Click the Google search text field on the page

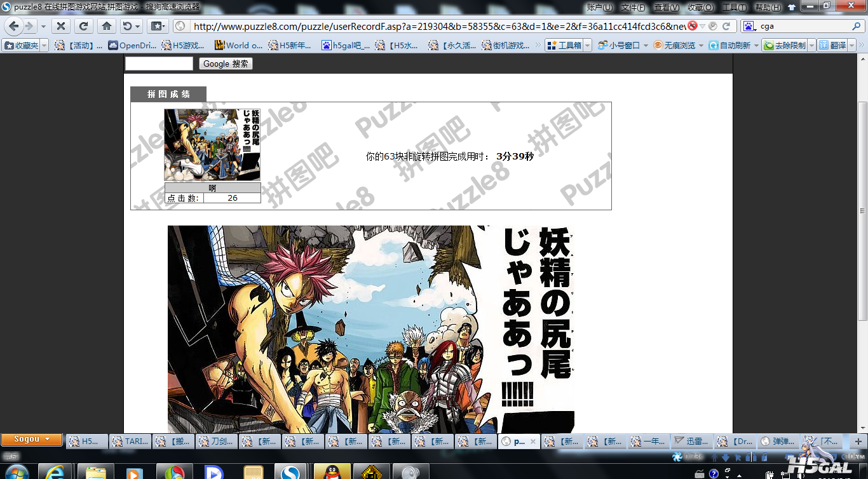tap(159, 64)
